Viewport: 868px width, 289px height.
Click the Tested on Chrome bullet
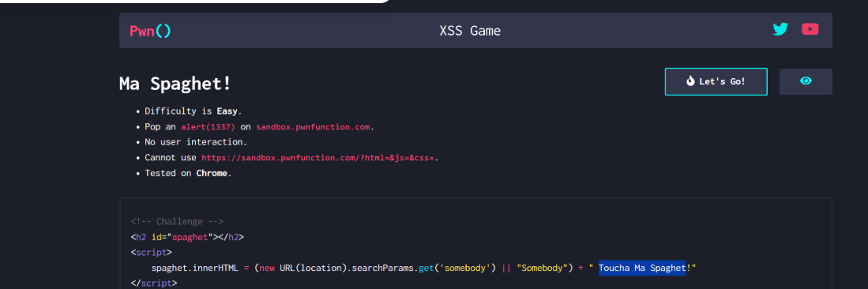(188, 173)
